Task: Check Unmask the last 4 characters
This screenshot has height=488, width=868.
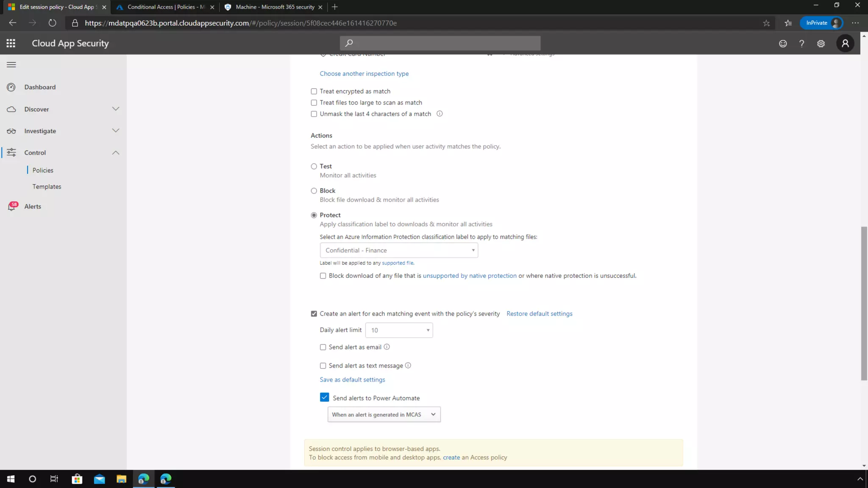Action: (314, 114)
